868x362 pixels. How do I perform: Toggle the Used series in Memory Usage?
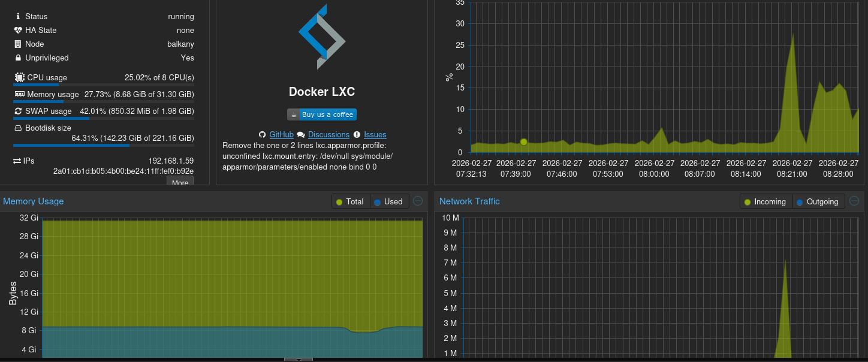389,202
